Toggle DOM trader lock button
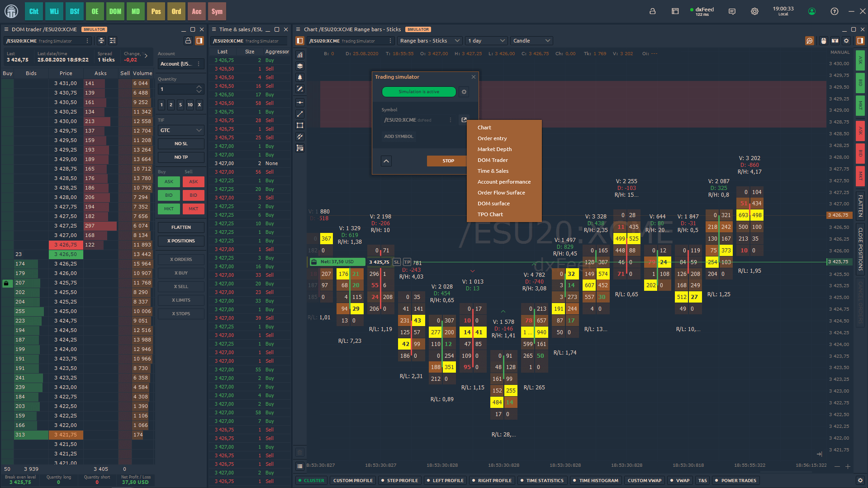The image size is (868, 488). [x=188, y=41]
